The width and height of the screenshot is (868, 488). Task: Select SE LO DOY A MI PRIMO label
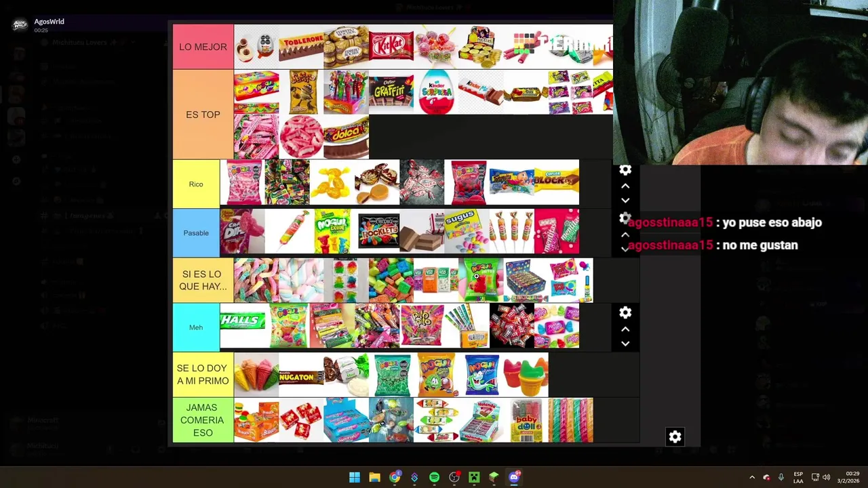point(203,374)
